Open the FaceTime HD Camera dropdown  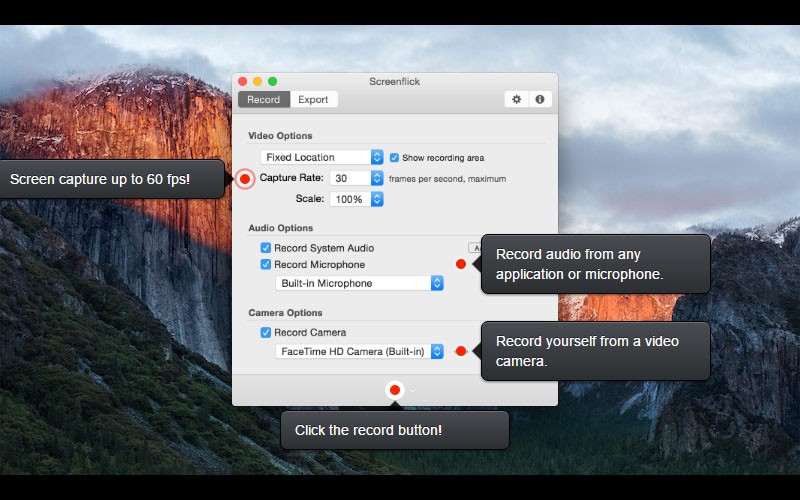point(359,352)
